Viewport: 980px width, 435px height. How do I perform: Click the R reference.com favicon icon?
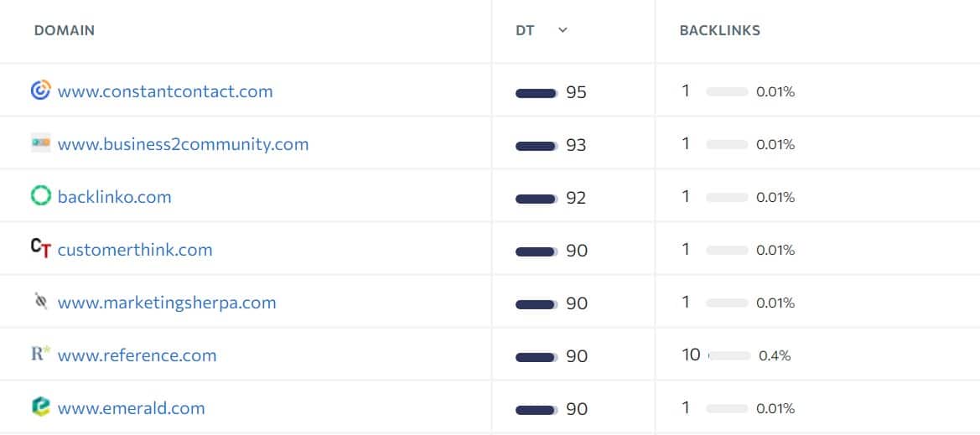click(x=40, y=354)
